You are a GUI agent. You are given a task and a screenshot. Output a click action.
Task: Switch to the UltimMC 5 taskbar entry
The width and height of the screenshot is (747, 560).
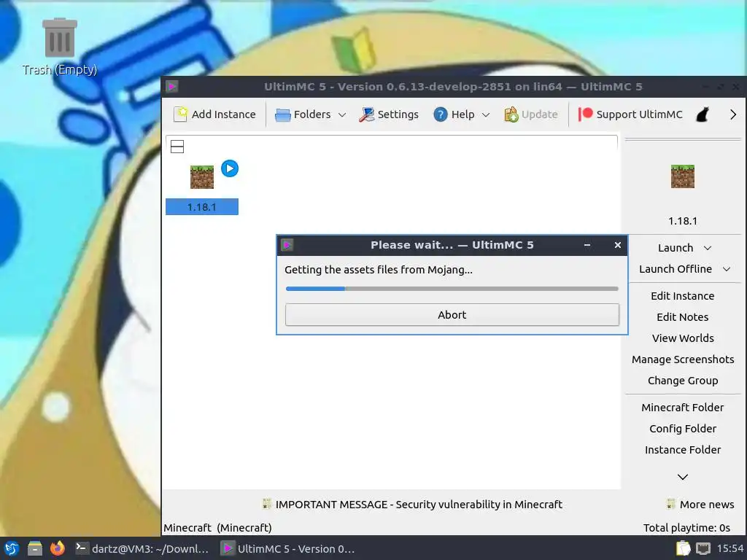pos(289,548)
